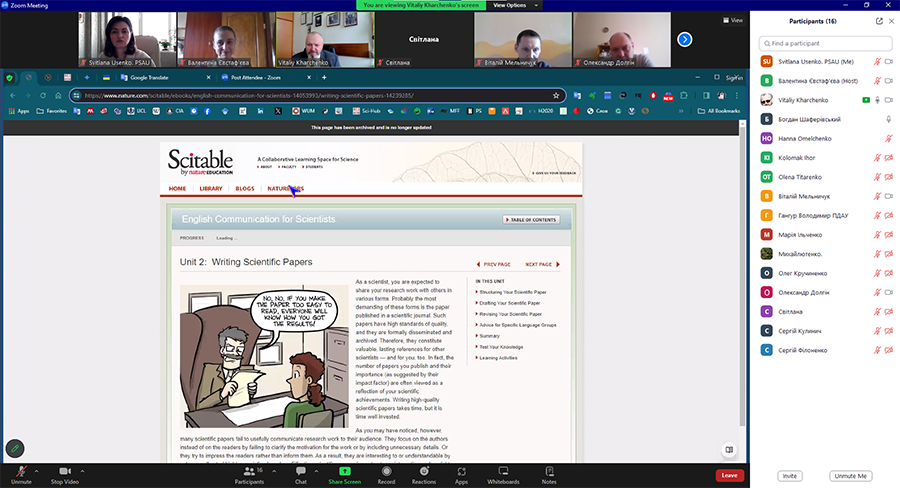Expand participants options arrow in toolbar
The image size is (900, 488).
(x=274, y=471)
